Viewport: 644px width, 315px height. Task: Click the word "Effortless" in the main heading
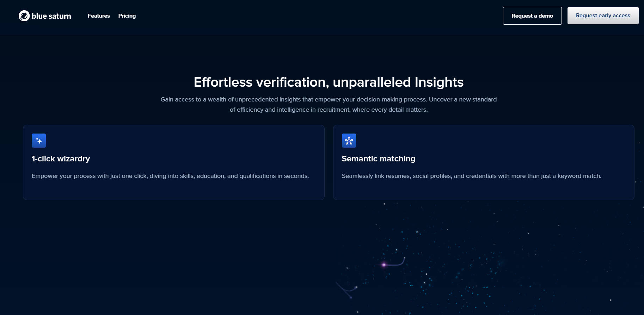pyautogui.click(x=223, y=82)
